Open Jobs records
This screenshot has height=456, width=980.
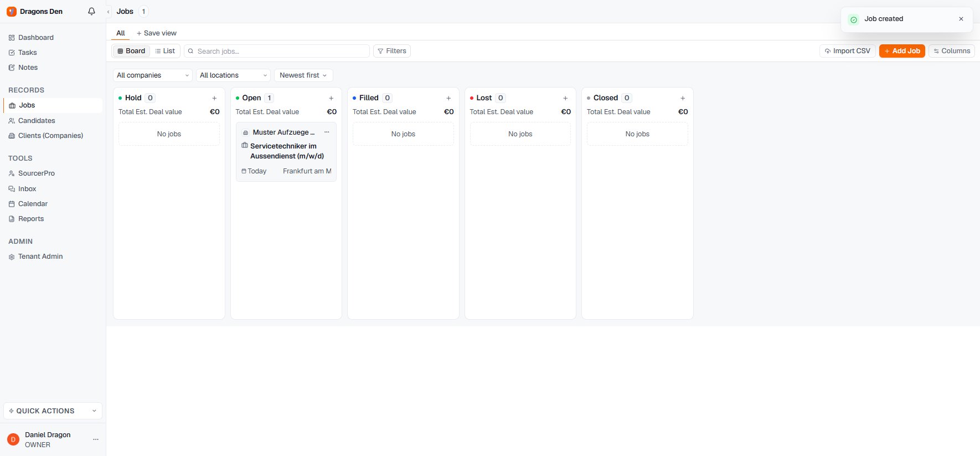[53, 105]
